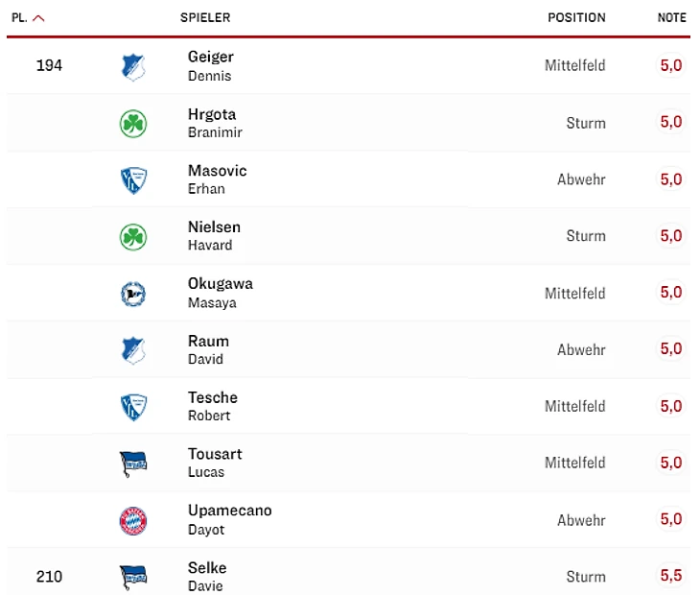Click the Bochum crest beside Masovic
The image size is (700, 595).
point(133,180)
